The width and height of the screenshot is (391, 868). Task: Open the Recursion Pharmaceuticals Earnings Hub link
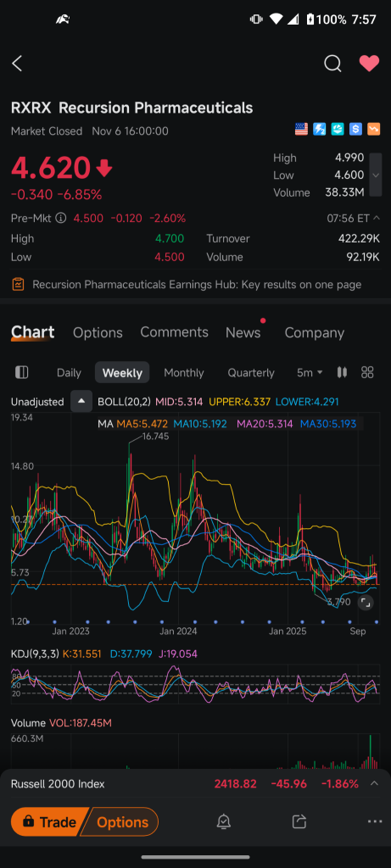click(x=195, y=285)
